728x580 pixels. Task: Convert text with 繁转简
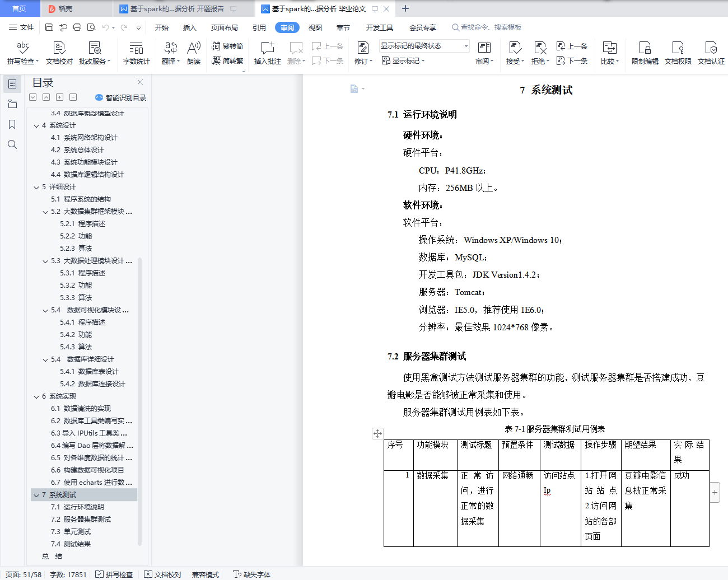pos(227,46)
